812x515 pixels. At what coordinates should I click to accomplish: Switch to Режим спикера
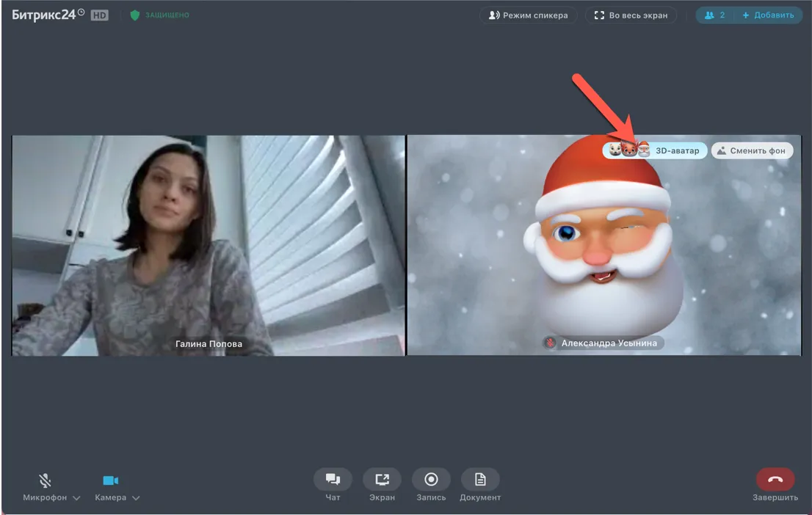528,15
